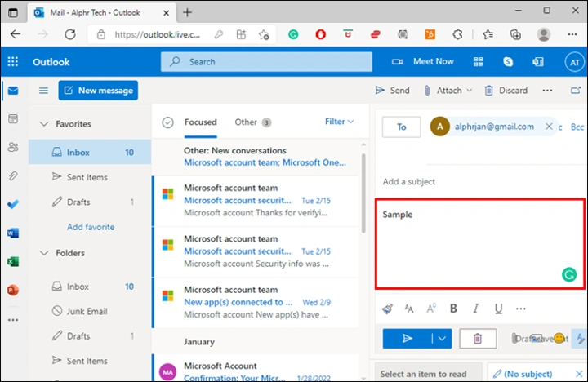588x382 pixels.
Task: Open the Thanks for verifying security email
Action: tap(256, 201)
